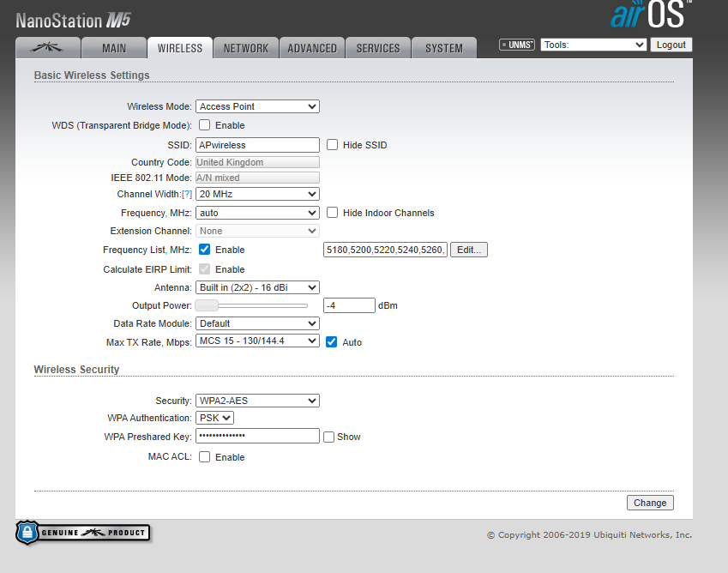Click the frequency list text field
Viewport: 728px width, 573px height.
click(x=385, y=250)
